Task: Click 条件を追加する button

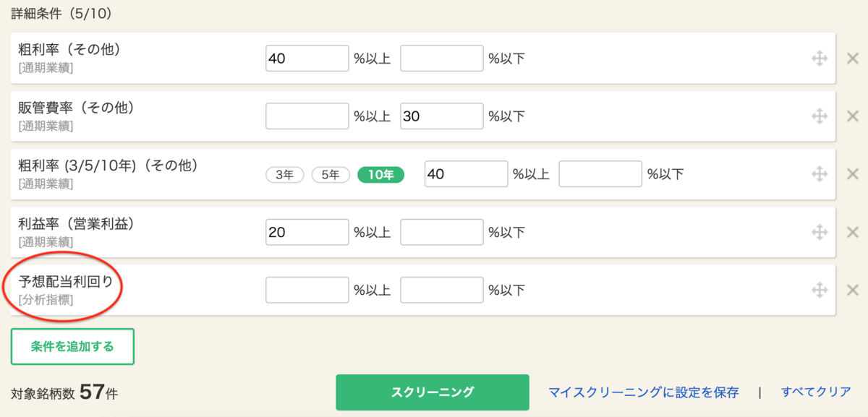Action: pos(72,347)
